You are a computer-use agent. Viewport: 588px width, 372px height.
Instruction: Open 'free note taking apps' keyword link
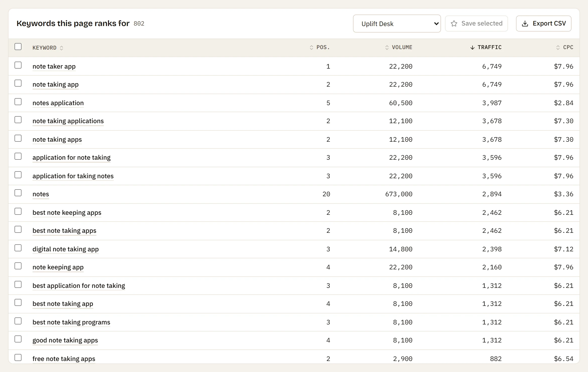[64, 359]
